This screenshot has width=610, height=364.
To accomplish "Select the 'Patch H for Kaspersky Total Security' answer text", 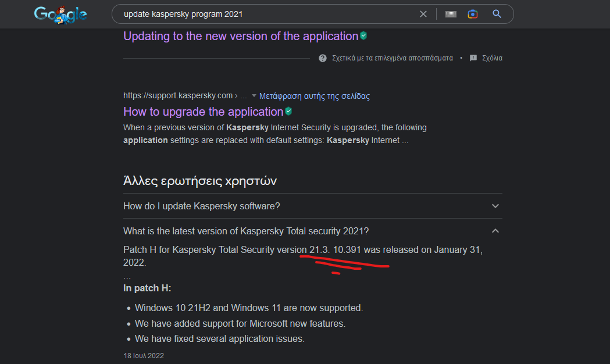I will [303, 256].
